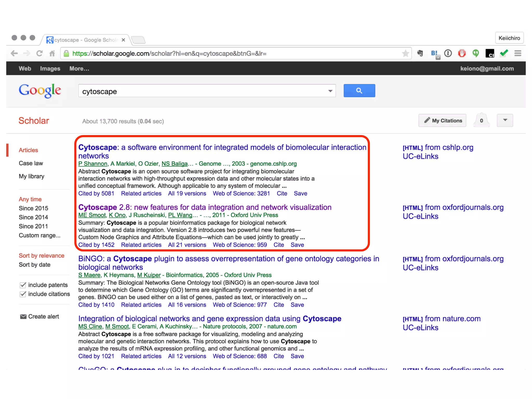Choose the Sort by date option

click(x=35, y=265)
